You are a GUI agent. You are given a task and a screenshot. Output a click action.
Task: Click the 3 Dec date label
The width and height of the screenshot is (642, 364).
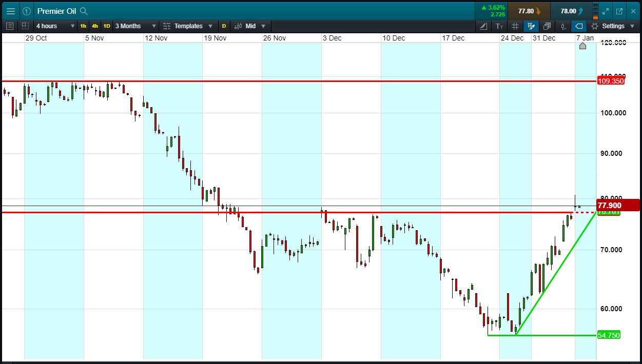click(332, 38)
